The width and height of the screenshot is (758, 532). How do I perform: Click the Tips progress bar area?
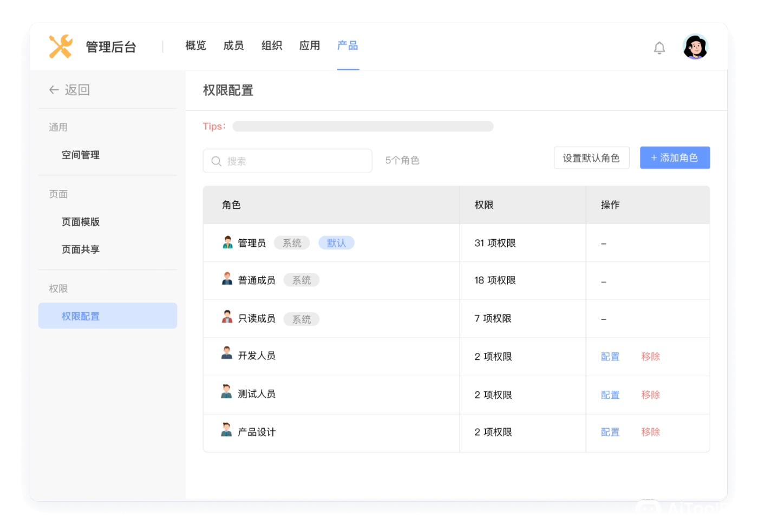[x=363, y=126]
